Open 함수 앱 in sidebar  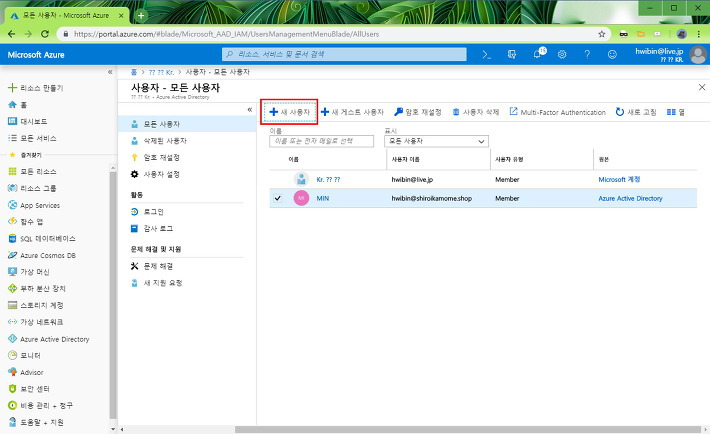coord(26,222)
